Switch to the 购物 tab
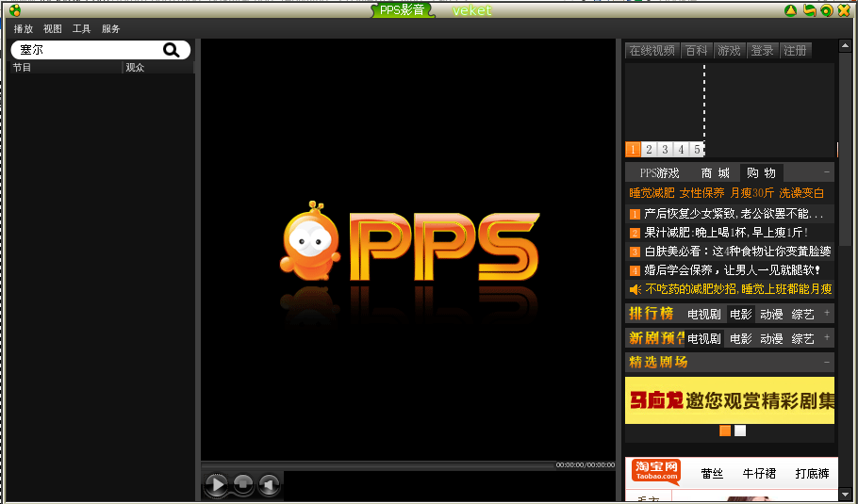Image resolution: width=858 pixels, height=504 pixels. point(762,173)
